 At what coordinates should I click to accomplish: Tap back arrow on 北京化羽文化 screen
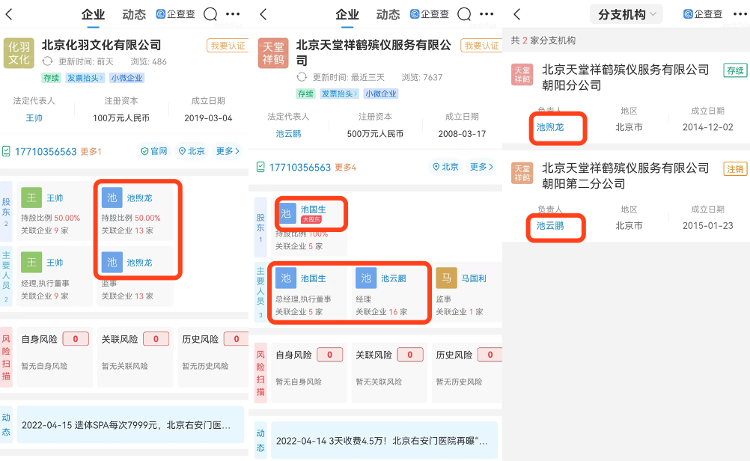pos(9,14)
